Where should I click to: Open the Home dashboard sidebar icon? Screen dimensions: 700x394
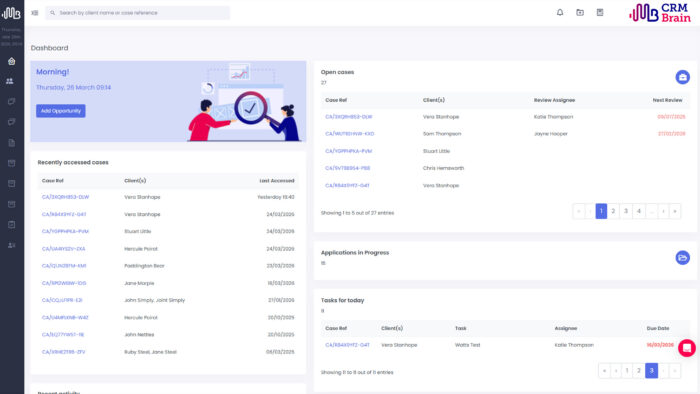click(12, 61)
